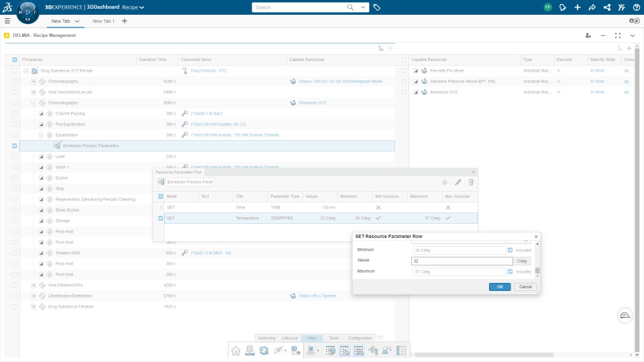Expand the Viral Filtration/VPro node
644x362 pixels.
34,286
